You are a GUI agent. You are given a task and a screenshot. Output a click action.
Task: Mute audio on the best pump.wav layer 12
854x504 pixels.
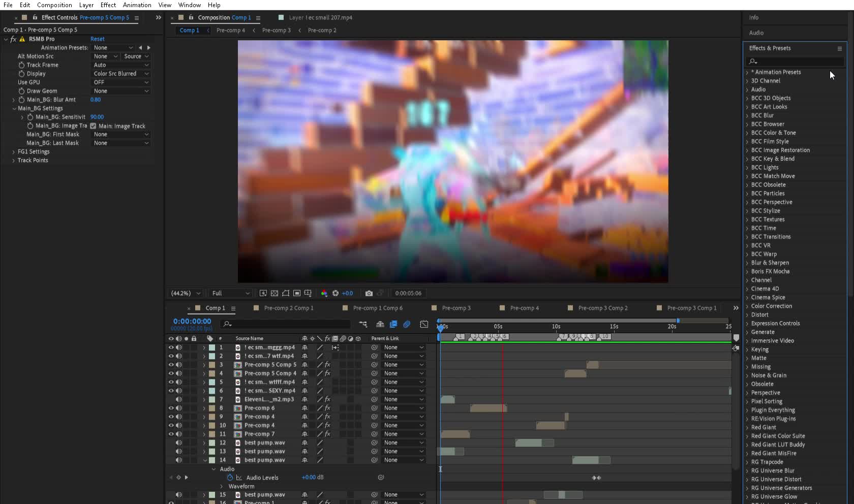(178, 443)
